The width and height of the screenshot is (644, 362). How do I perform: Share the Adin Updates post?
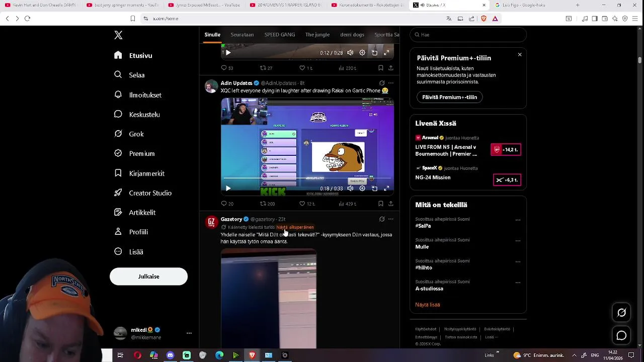(391, 204)
